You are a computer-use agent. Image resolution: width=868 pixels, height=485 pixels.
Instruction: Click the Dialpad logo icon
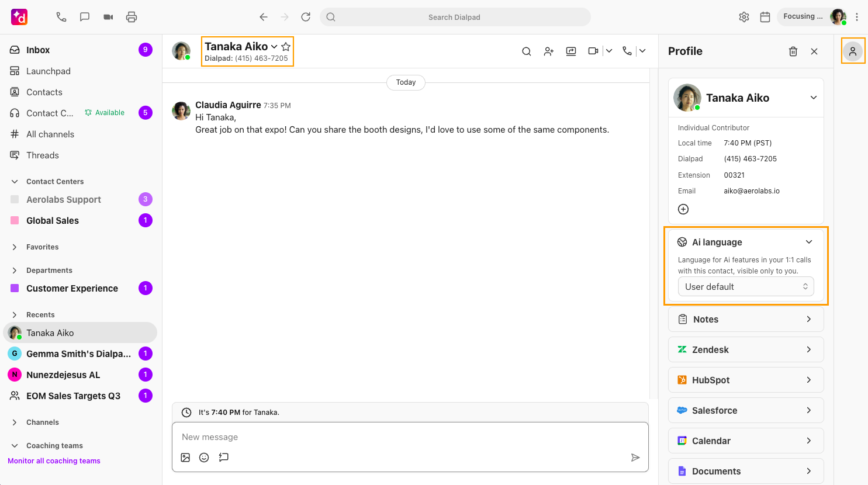point(19,17)
